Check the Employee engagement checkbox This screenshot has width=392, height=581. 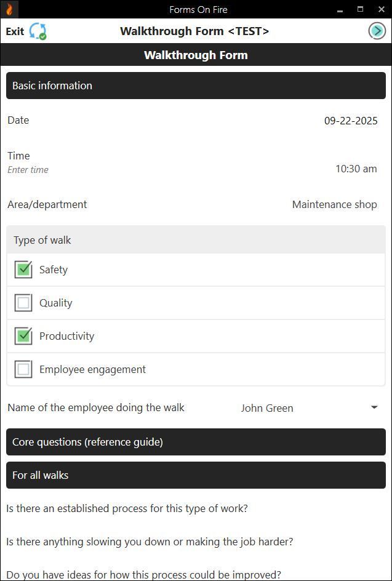[23, 369]
